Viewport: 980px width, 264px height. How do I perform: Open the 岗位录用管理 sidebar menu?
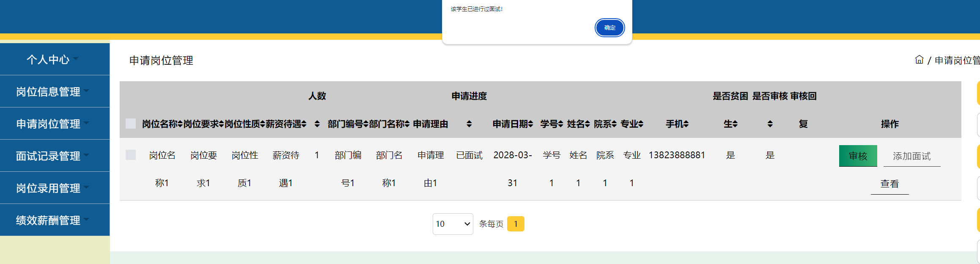coord(55,188)
